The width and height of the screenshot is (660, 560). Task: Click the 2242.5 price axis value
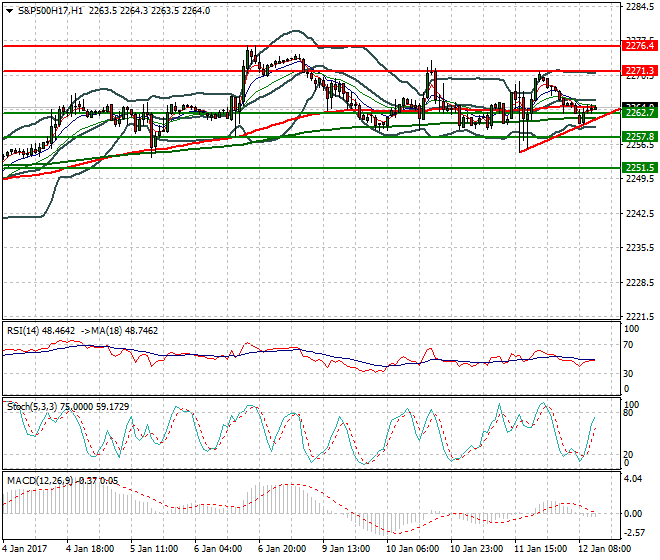640,213
